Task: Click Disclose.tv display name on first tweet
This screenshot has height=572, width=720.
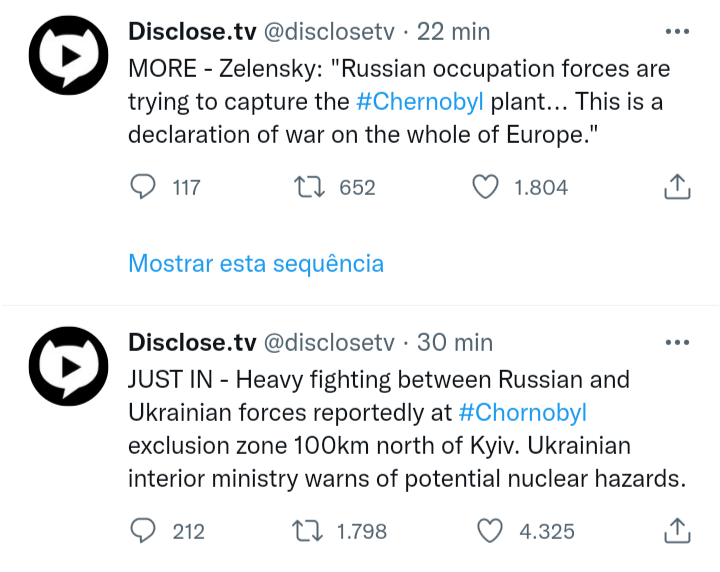Action: coord(192,32)
